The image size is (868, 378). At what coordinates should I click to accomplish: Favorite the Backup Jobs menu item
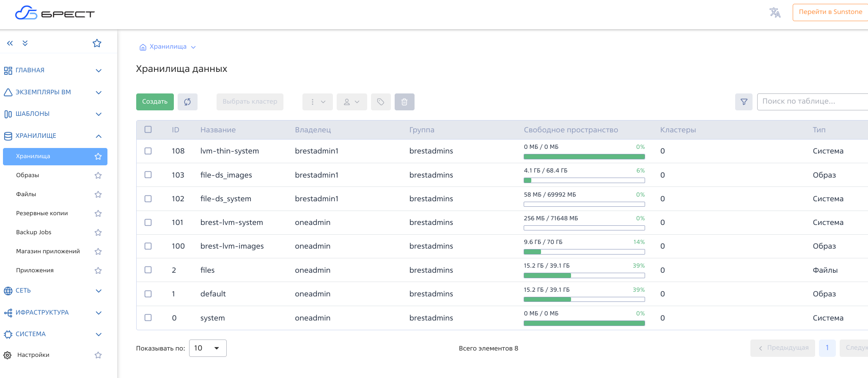[98, 233]
